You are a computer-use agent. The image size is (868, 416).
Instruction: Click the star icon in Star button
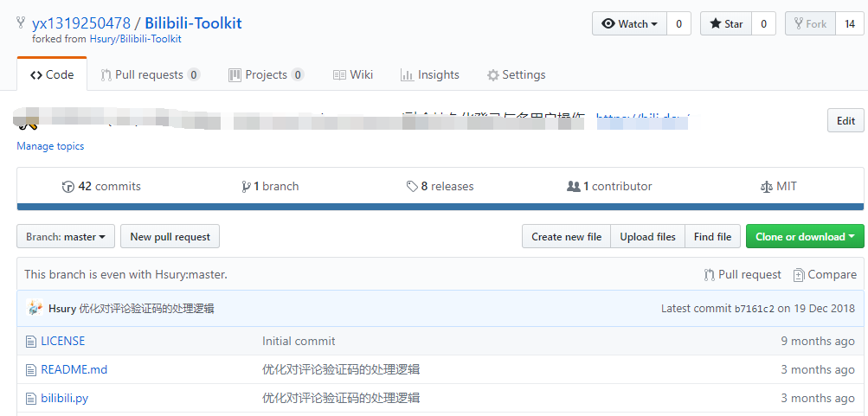click(715, 24)
